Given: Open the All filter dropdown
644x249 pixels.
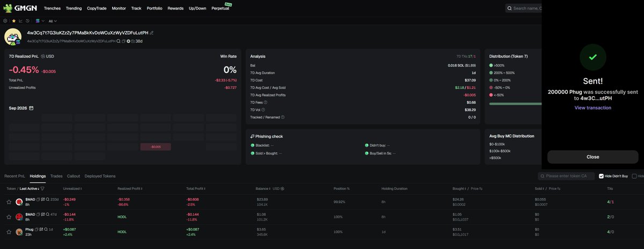Looking at the screenshot, I should click(53, 21).
